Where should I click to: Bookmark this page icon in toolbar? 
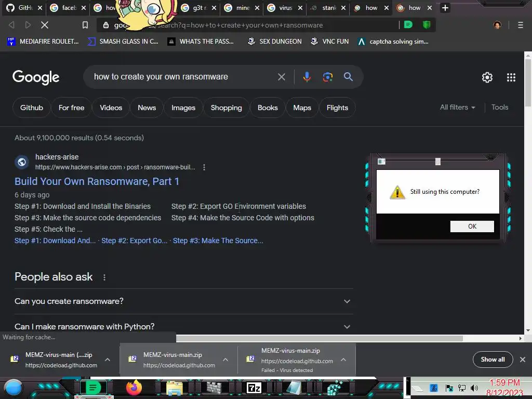coord(85,25)
